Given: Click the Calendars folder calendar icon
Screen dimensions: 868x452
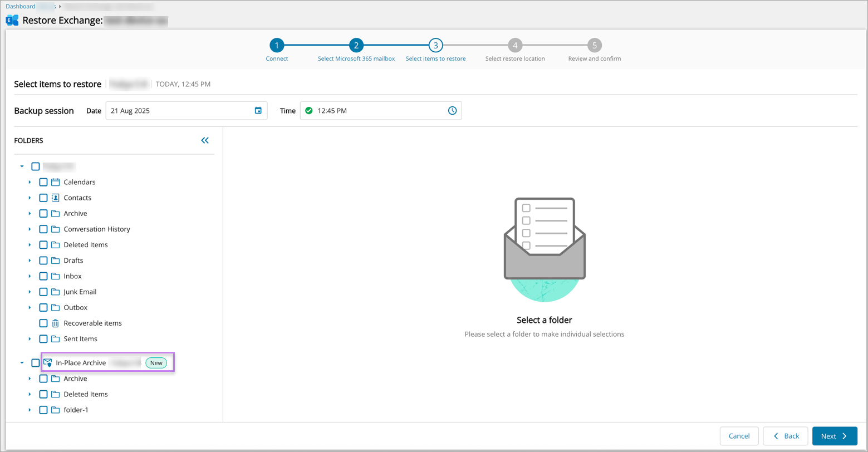Looking at the screenshot, I should (x=56, y=182).
